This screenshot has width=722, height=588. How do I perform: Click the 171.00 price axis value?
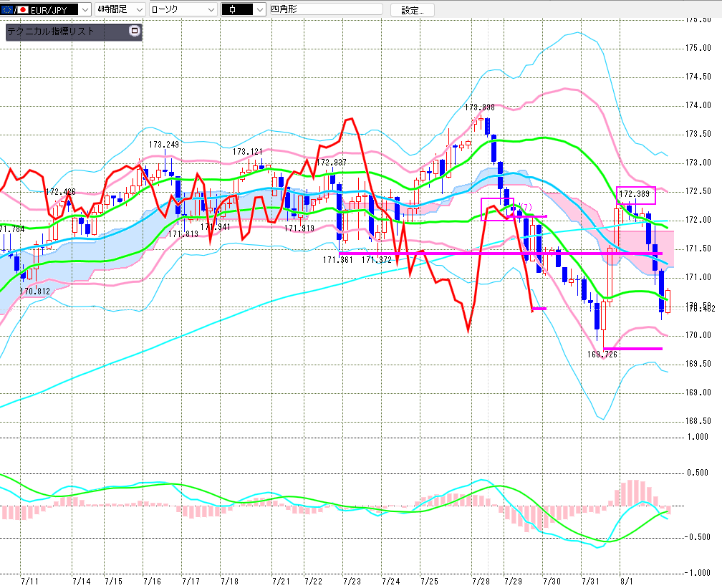coord(698,277)
